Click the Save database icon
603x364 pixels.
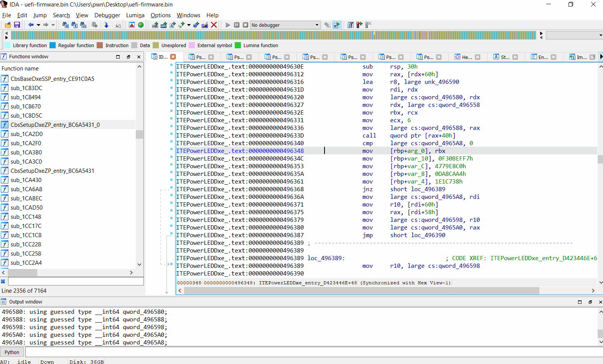tap(17, 25)
